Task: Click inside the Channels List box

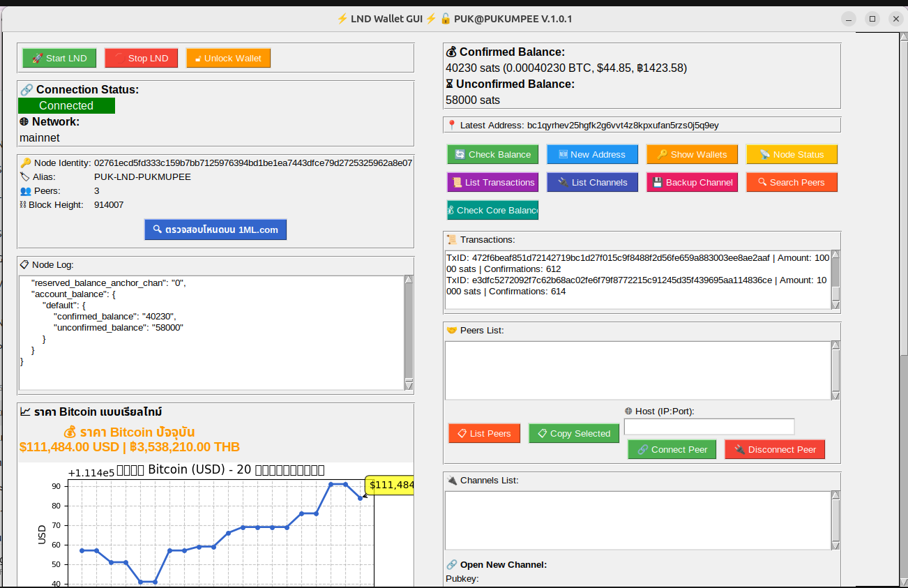Action: 637,520
